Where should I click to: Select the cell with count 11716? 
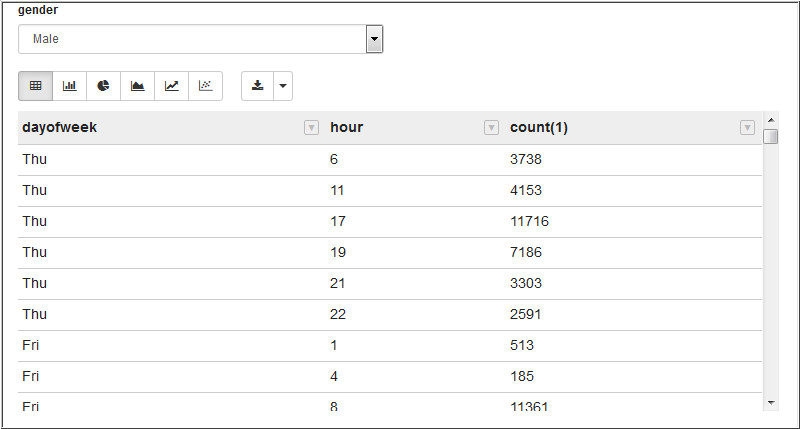pyautogui.click(x=529, y=221)
